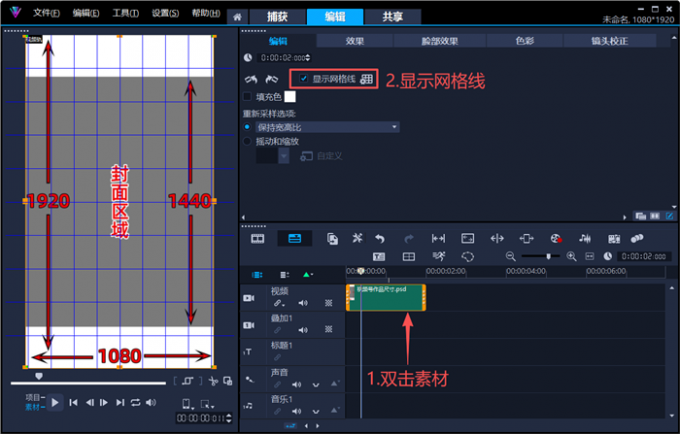Toggle repeat loop playback button
Screen dimensions: 680x434
point(136,403)
